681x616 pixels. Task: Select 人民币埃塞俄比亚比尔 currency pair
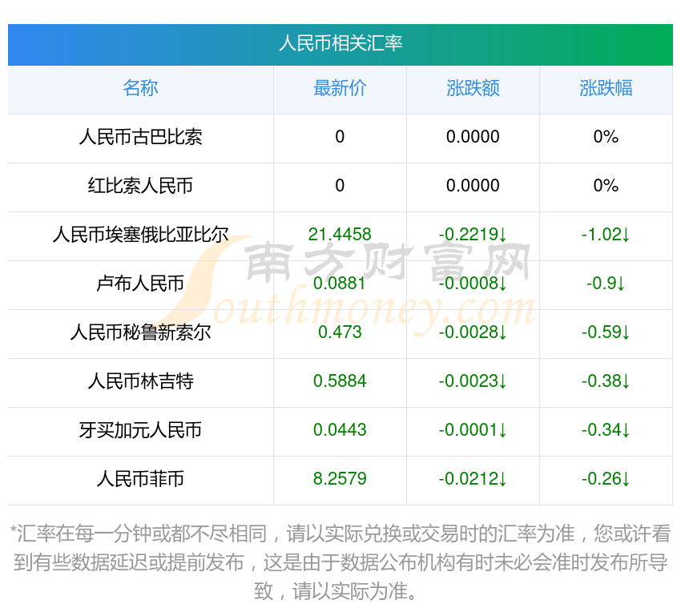(140, 235)
